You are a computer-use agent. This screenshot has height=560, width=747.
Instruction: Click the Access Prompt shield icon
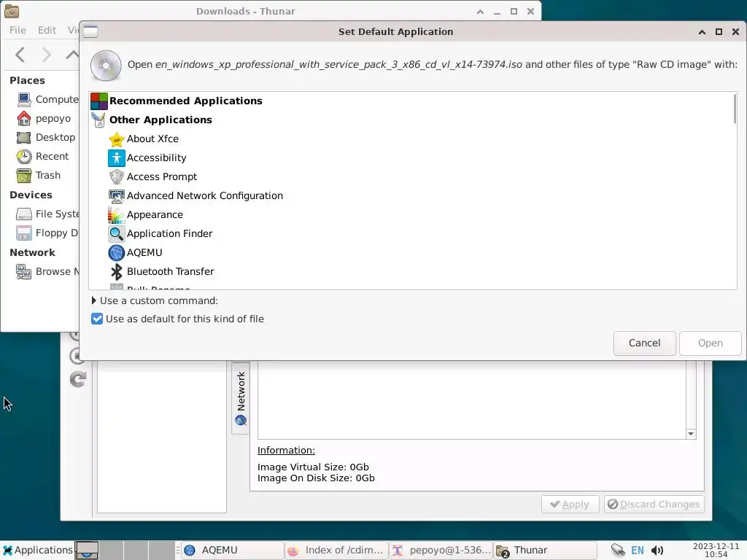(x=116, y=177)
